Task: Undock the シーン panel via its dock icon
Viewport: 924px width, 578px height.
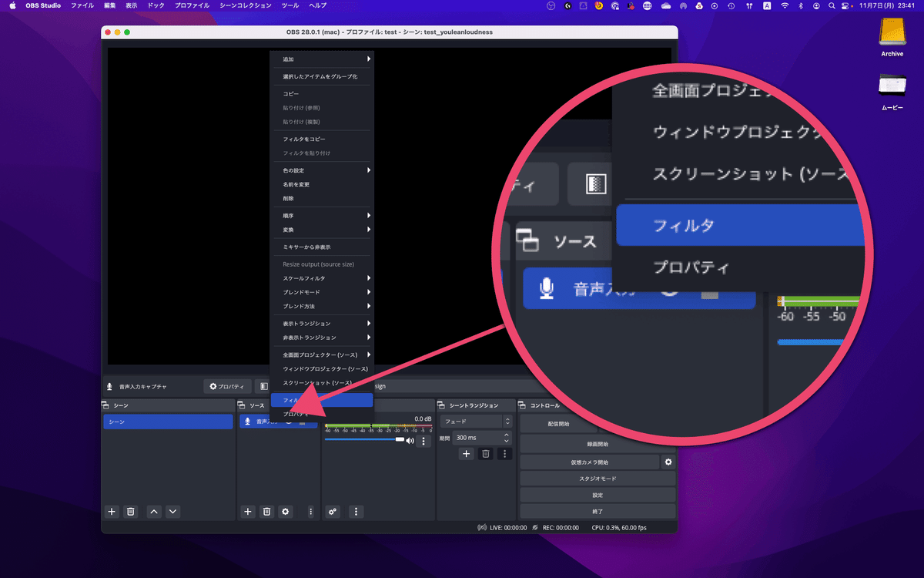Action: click(x=105, y=405)
